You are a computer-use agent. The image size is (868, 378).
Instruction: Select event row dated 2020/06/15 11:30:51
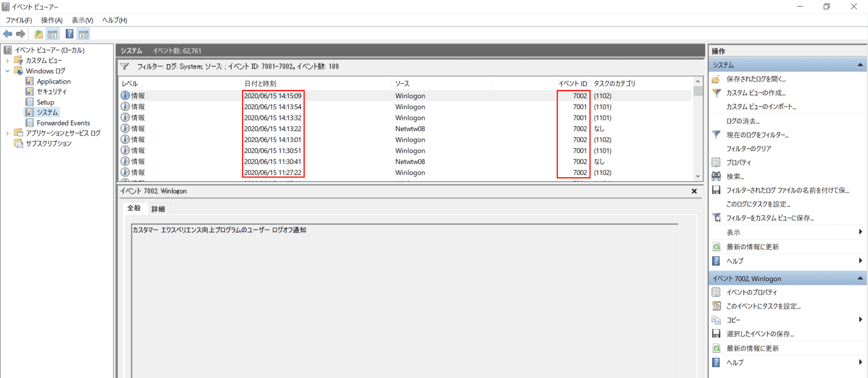pyautogui.click(x=405, y=150)
